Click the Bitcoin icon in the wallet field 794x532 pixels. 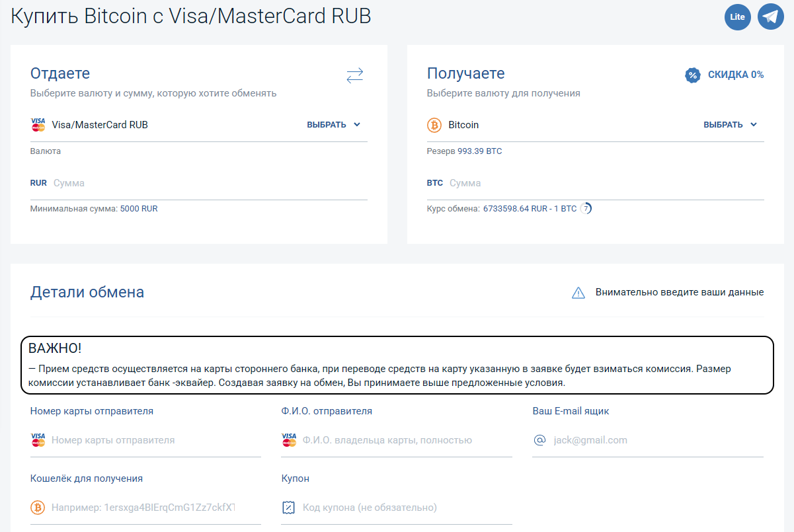pos(38,508)
